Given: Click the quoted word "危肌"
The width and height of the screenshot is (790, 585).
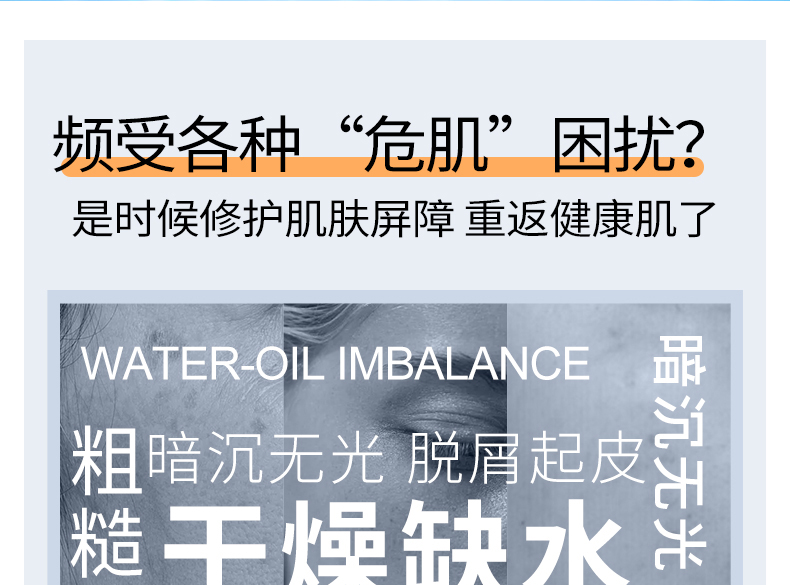Looking at the screenshot, I should (426, 144).
